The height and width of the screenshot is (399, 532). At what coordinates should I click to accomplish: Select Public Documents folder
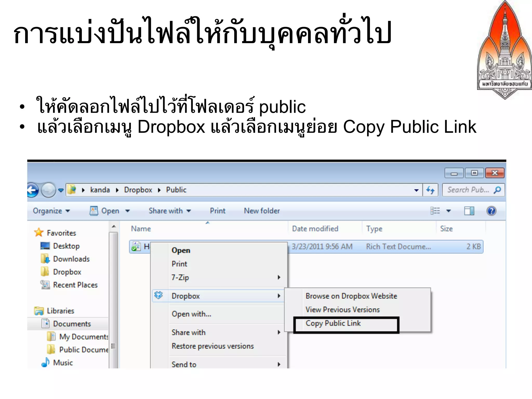click(x=84, y=350)
